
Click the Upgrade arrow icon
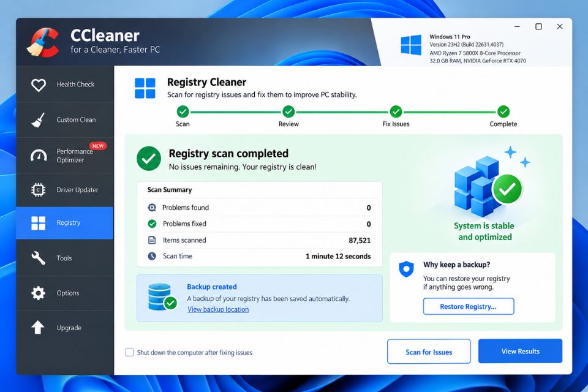38,328
